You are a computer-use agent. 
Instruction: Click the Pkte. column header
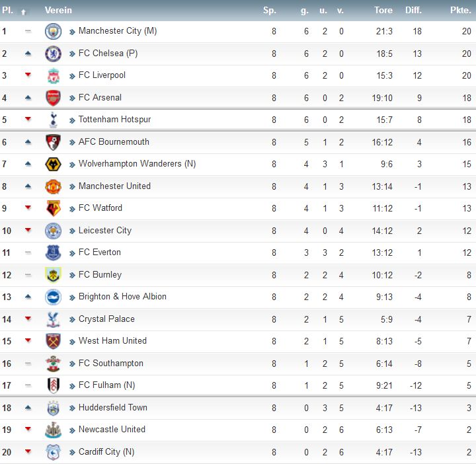pos(461,11)
